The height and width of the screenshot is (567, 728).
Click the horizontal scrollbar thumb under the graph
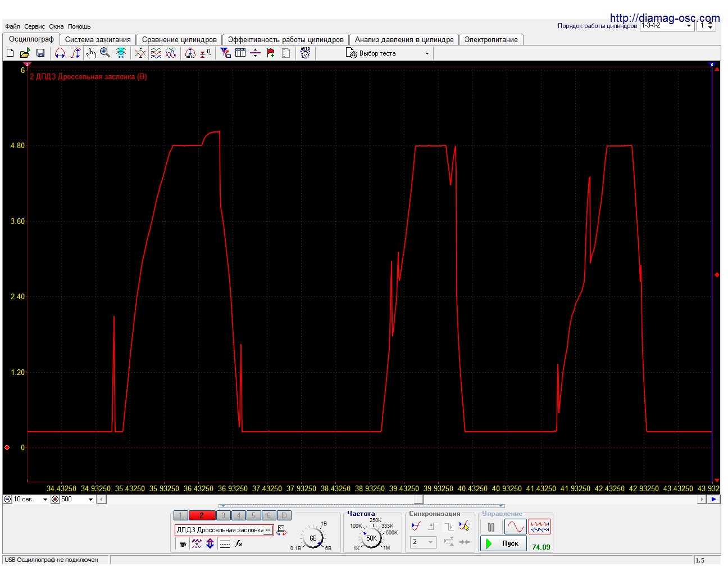pos(418,499)
